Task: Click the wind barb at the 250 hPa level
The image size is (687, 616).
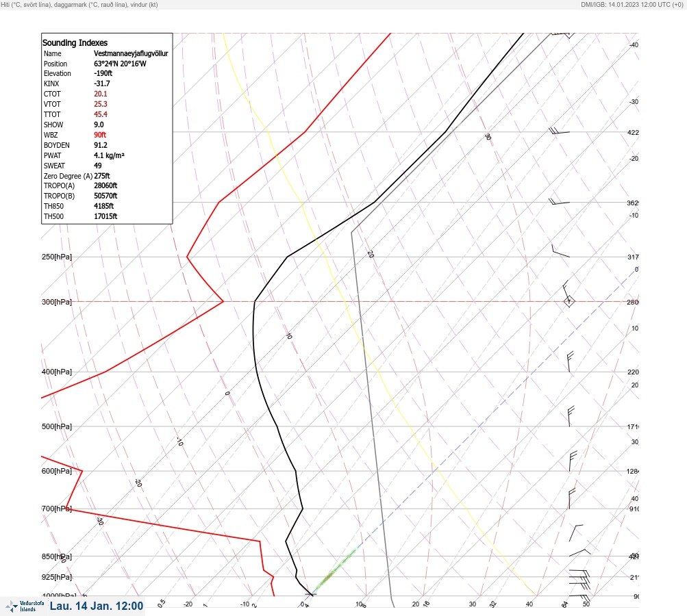Action: click(560, 251)
